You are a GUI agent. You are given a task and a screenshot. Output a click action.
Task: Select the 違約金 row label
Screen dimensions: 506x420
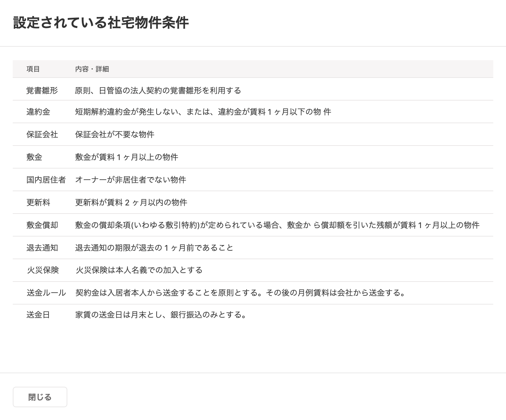(x=38, y=112)
